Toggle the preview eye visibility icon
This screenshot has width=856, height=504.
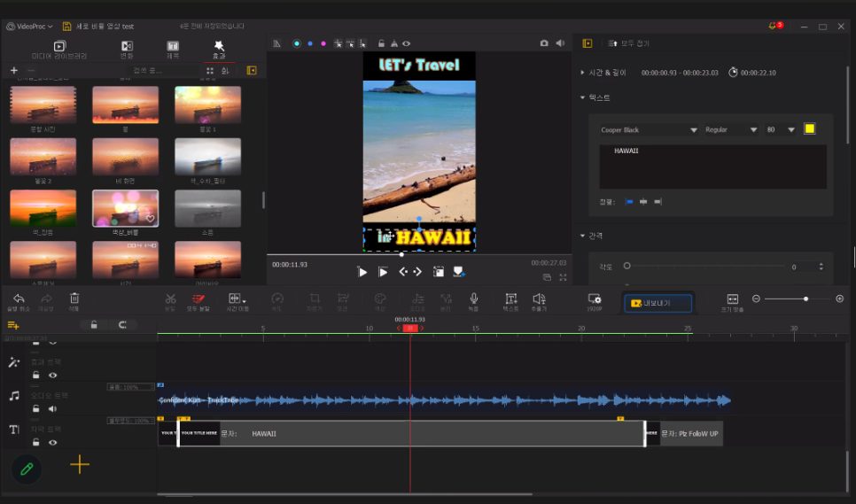coord(406,43)
